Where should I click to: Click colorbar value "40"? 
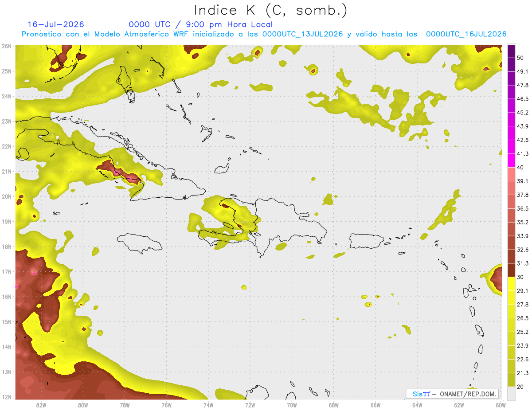tap(521, 168)
